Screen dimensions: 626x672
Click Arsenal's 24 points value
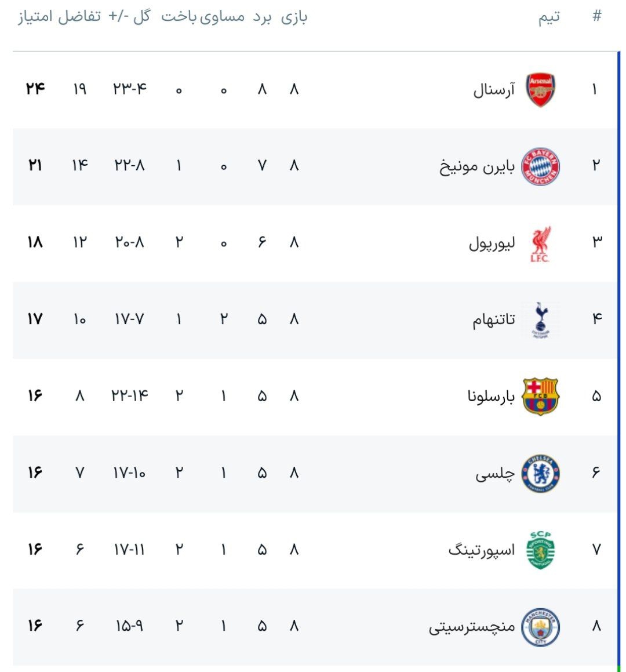[35, 89]
